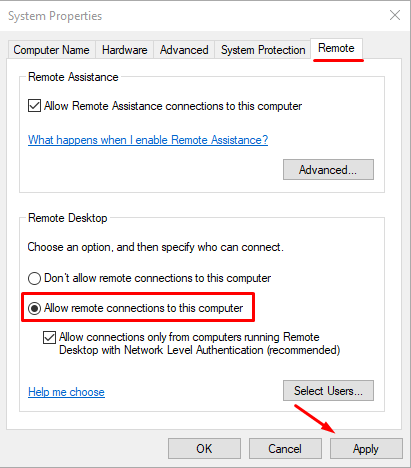Go to the System Protection tab
The height and width of the screenshot is (468, 411).
(x=263, y=50)
